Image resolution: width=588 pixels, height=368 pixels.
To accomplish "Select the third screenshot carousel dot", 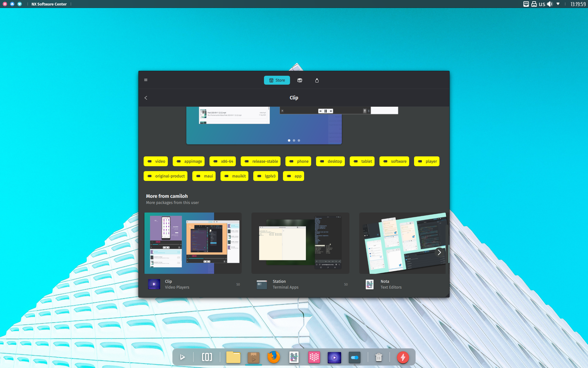I will 299,140.
